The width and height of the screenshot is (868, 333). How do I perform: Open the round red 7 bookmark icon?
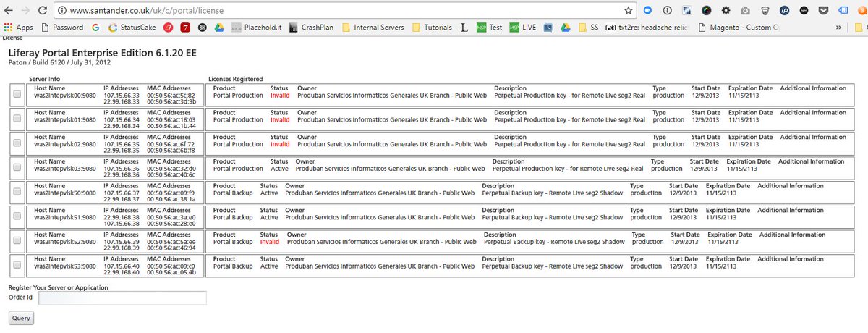[168, 28]
